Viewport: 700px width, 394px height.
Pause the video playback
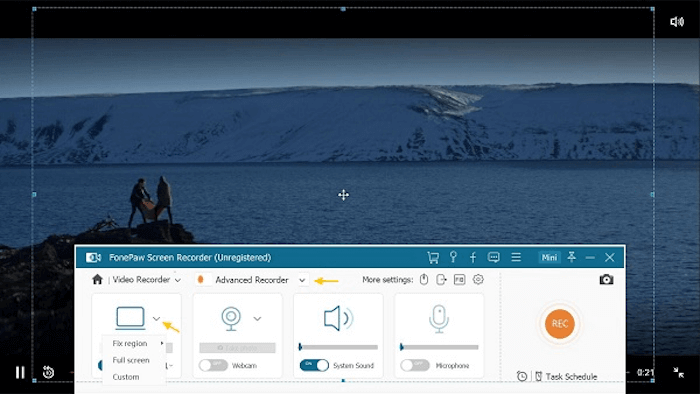(x=20, y=373)
